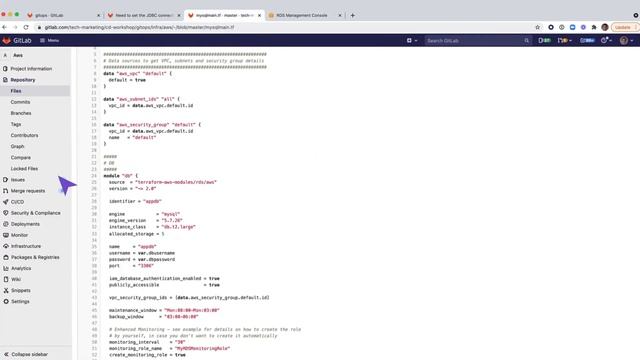Screen dimensions: 640x360
Task: Go forward in browser history
Action: pyautogui.click(x=15, y=27)
